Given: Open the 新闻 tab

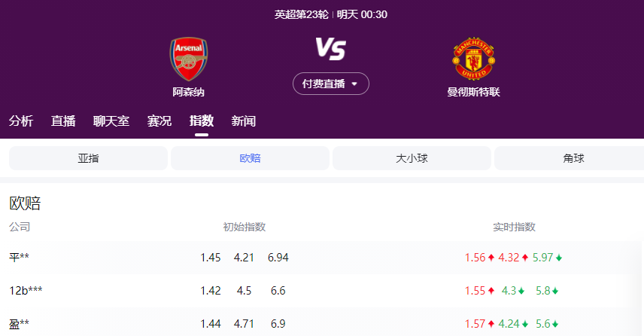Looking at the screenshot, I should [244, 121].
